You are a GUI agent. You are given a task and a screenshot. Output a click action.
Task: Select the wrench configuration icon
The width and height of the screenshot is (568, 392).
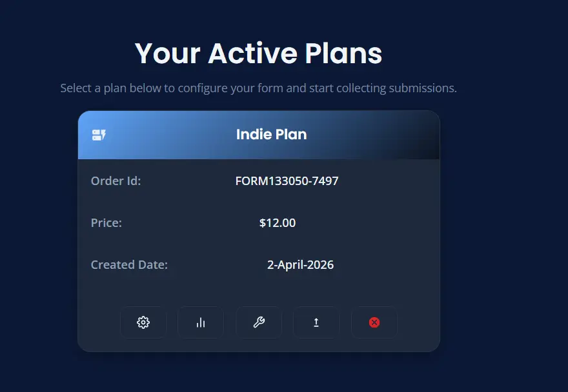[258, 322]
